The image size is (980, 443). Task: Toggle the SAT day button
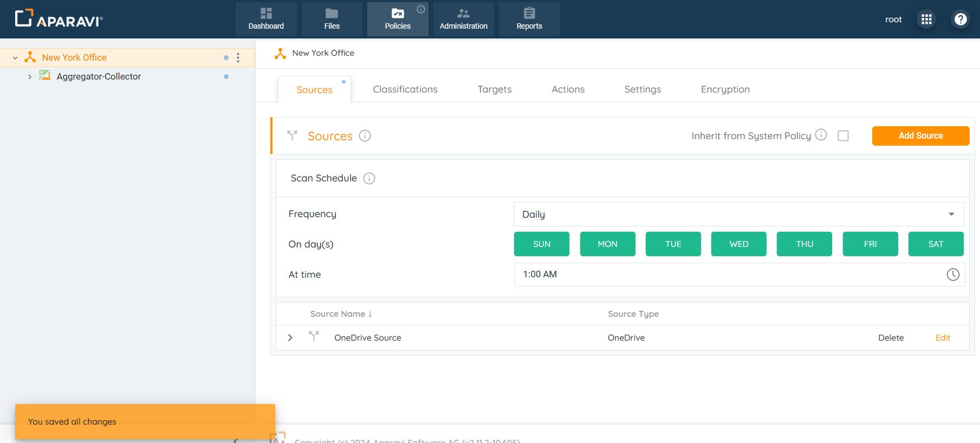(936, 244)
